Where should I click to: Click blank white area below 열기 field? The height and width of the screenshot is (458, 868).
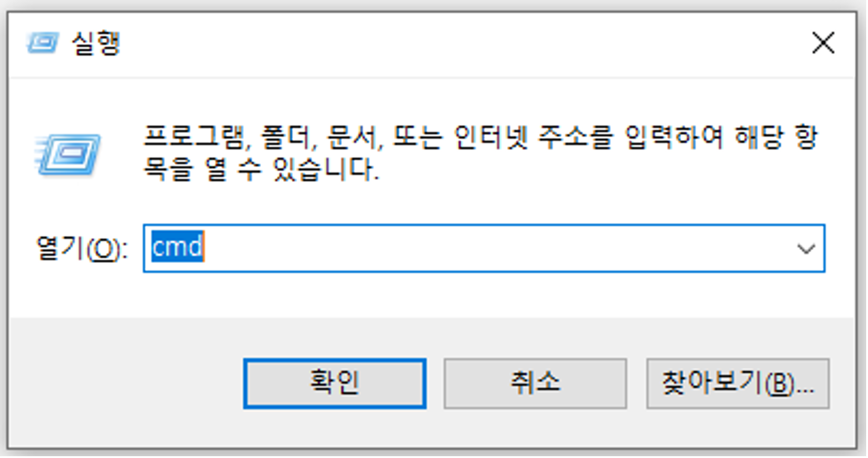pyautogui.click(x=484, y=295)
